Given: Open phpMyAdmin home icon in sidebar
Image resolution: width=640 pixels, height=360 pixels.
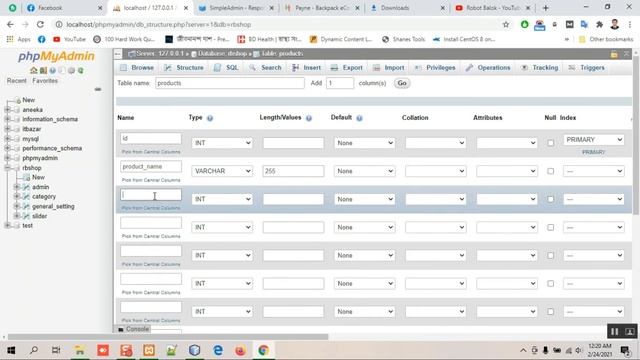Looking at the screenshot, I should [x=34, y=70].
